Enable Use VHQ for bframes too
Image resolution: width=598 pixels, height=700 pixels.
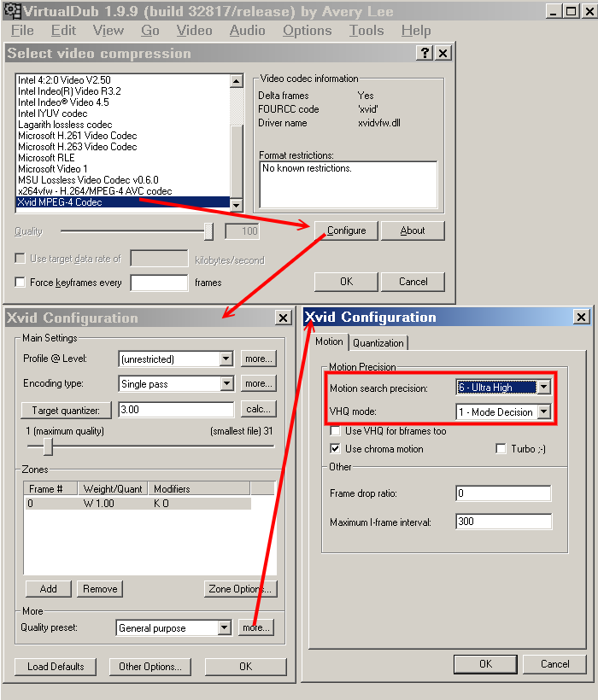coord(335,431)
